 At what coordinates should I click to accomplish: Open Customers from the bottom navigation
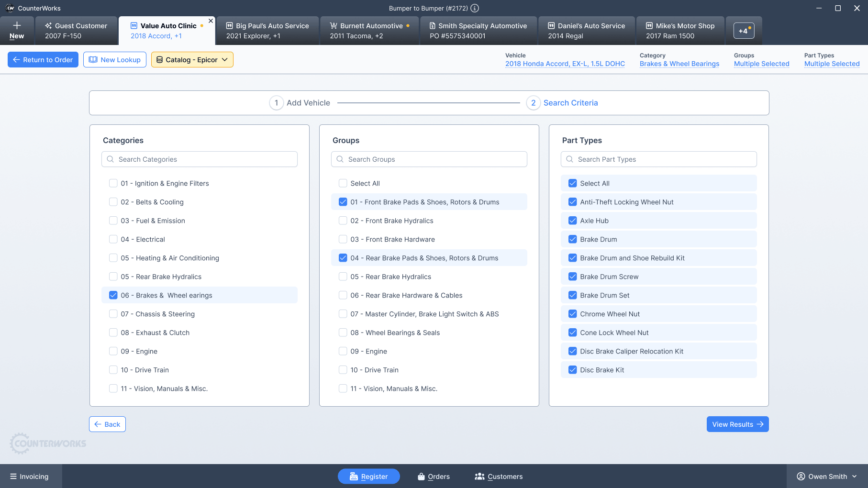pyautogui.click(x=499, y=477)
